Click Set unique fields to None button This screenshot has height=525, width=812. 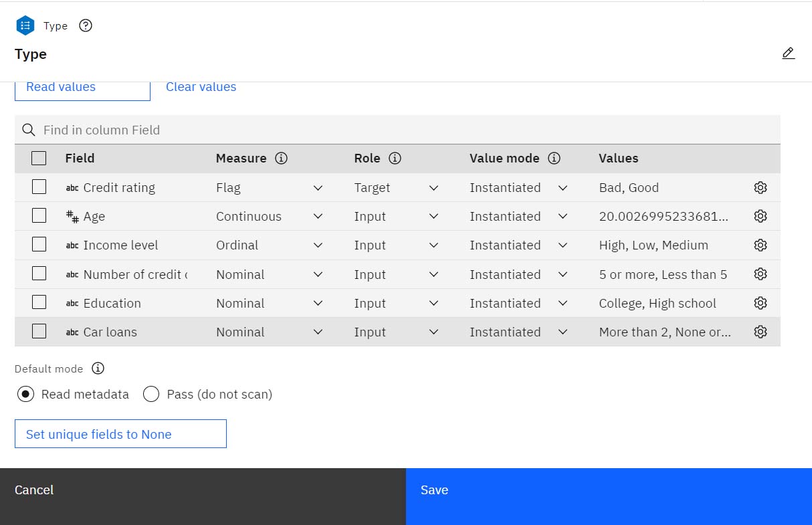coord(120,433)
